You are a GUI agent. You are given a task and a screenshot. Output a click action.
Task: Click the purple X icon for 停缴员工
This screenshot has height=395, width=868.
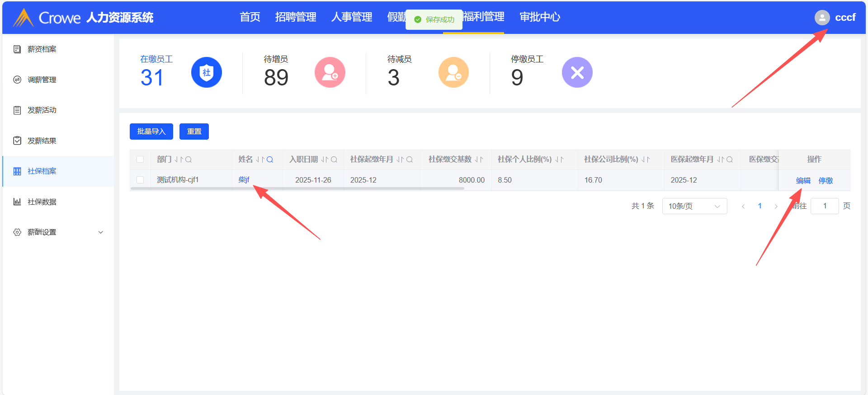[577, 72]
